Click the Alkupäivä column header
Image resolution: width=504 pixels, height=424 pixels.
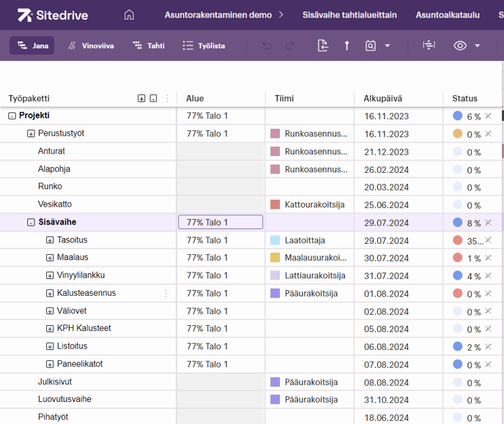pos(382,98)
